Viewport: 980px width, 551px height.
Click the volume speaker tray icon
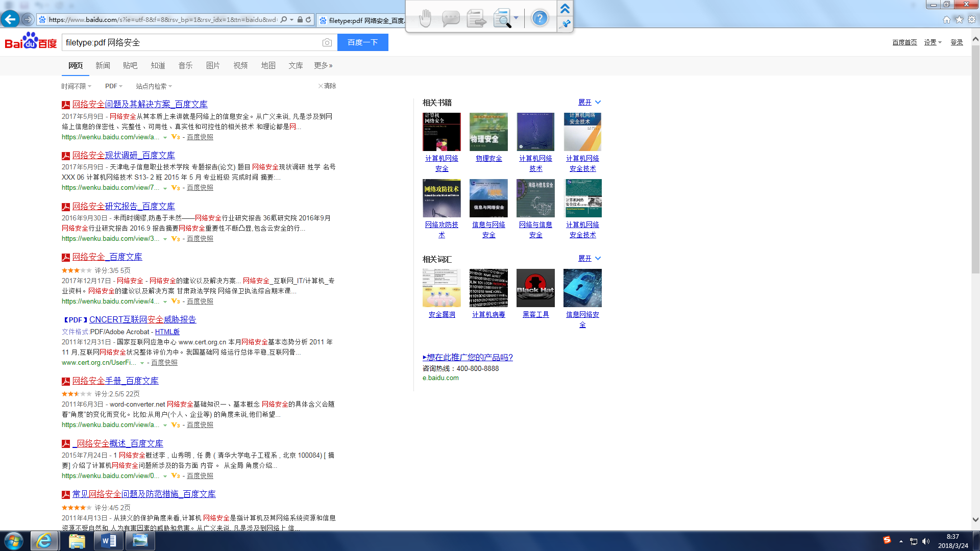[926, 541]
